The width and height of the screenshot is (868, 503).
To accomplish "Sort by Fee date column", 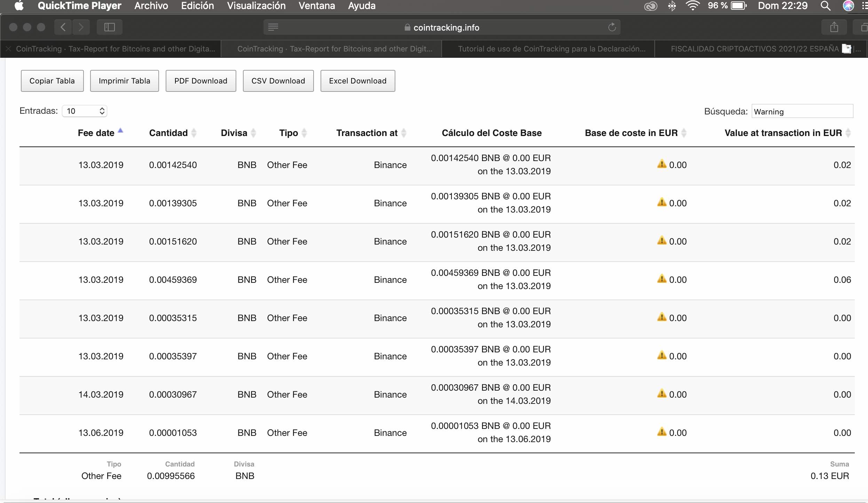I will point(100,133).
